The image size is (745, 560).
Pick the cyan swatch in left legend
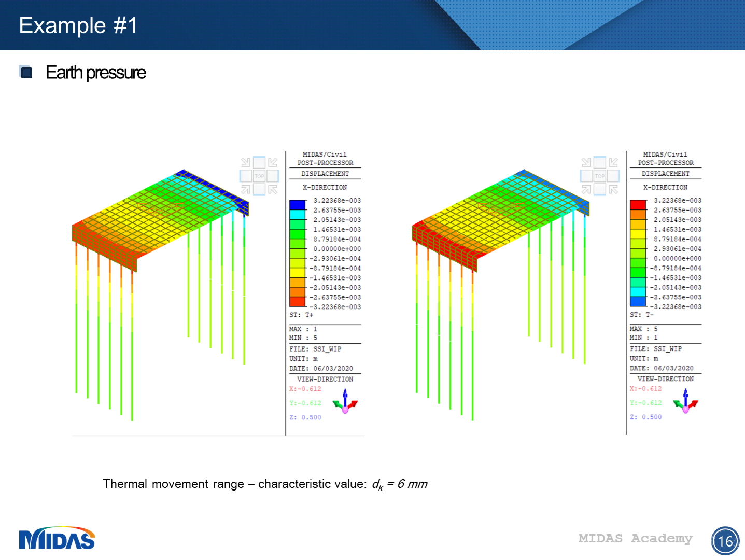coord(297,214)
